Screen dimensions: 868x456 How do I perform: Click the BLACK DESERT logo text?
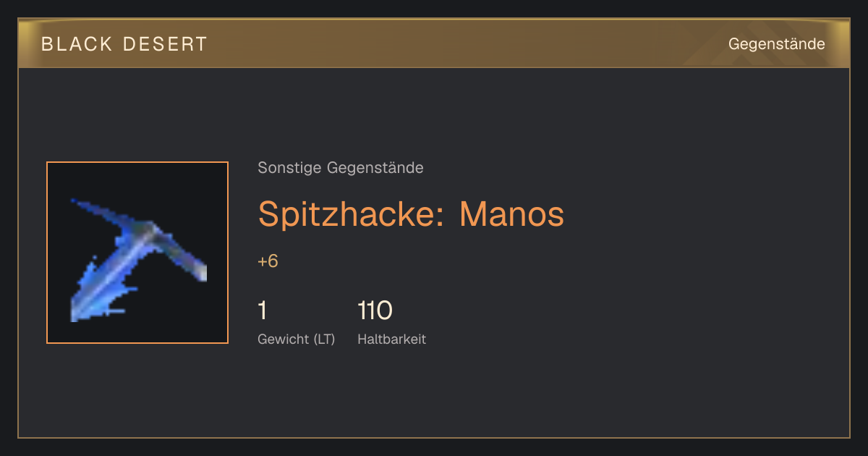[x=124, y=44]
